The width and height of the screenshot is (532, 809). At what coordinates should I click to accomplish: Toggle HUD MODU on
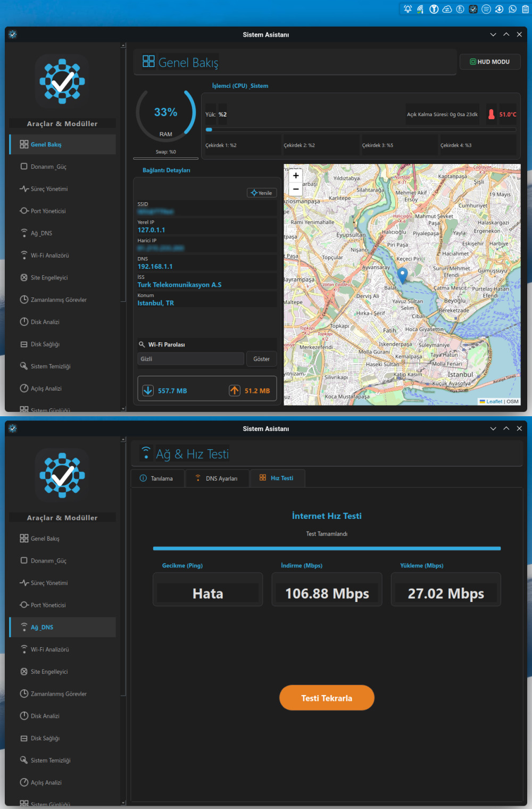(489, 62)
